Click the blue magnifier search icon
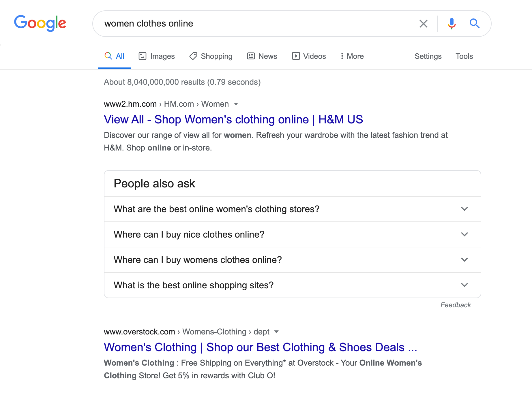 (474, 24)
